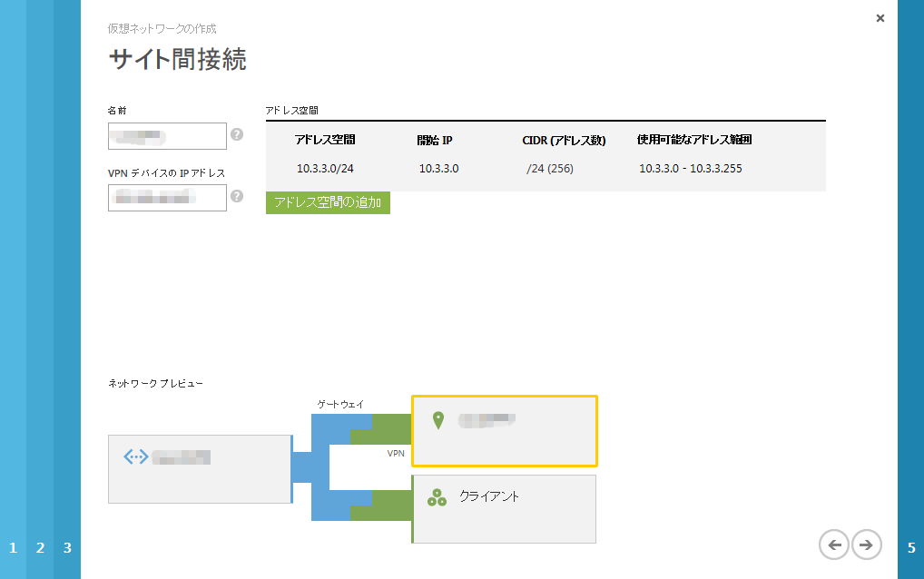Click the green clients icon in the クライアント box

tap(437, 496)
